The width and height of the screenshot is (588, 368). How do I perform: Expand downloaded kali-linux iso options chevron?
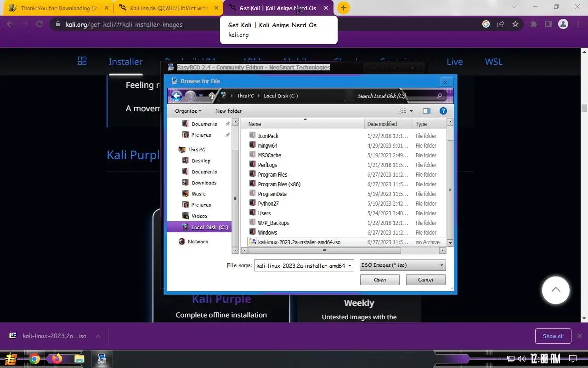click(x=97, y=336)
